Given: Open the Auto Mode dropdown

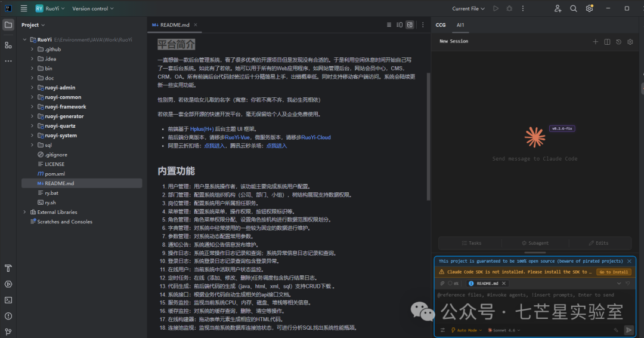Looking at the screenshot, I should [x=466, y=330].
